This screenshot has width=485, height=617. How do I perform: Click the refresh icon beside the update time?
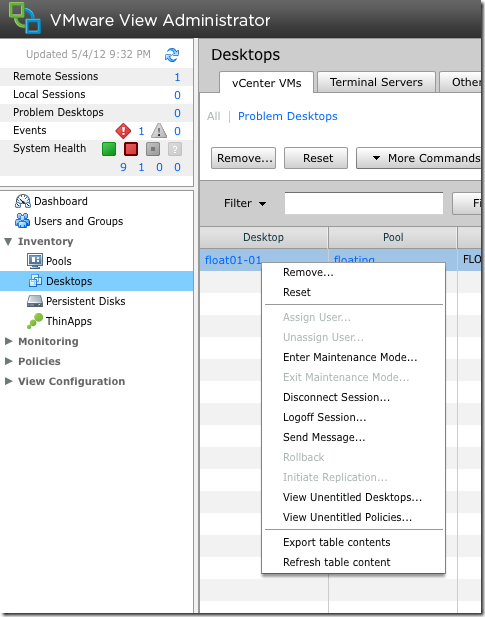click(x=172, y=55)
